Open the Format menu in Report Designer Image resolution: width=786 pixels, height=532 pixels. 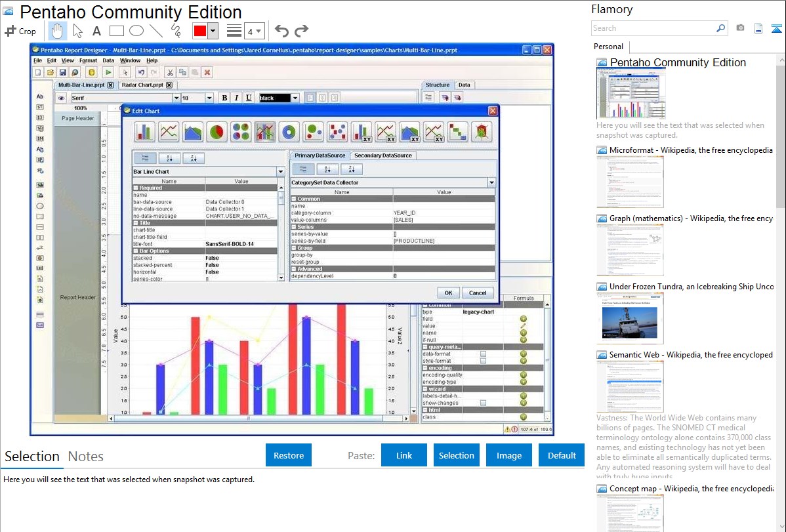pos(88,60)
